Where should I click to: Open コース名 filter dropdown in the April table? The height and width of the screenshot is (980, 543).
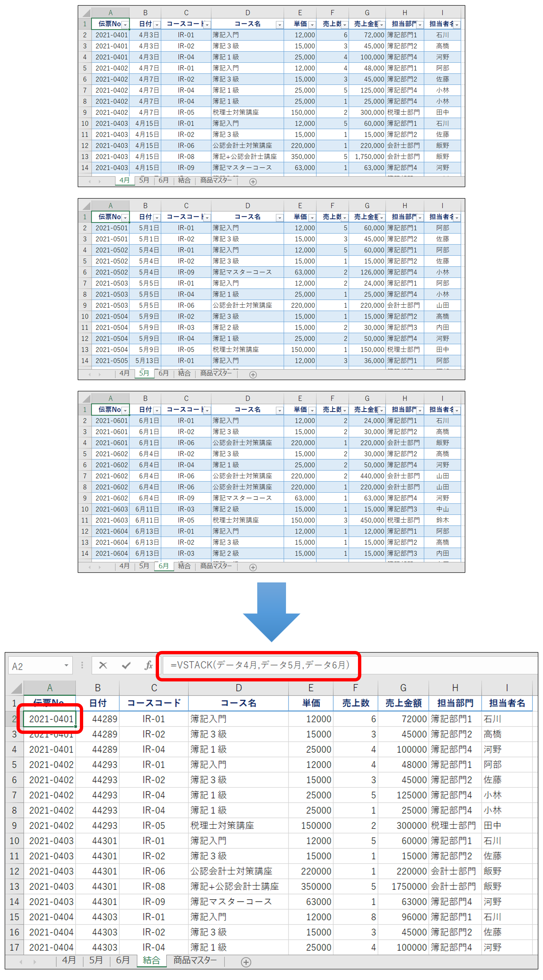(x=279, y=25)
